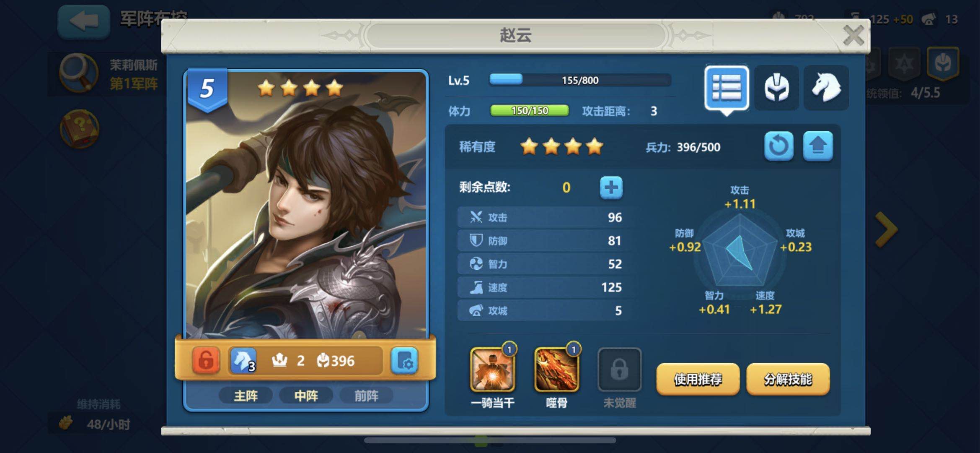Toggle the 主阵 position tag
The image size is (980, 453).
[x=246, y=396]
